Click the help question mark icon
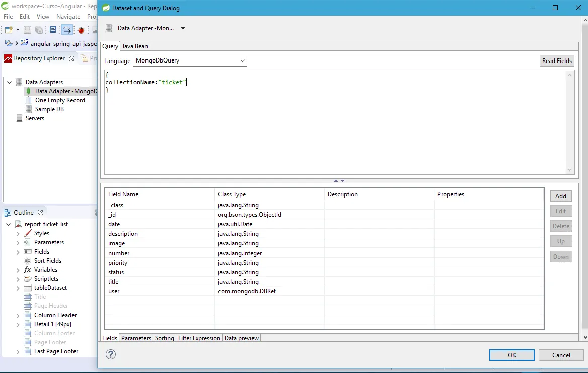 pos(111,354)
